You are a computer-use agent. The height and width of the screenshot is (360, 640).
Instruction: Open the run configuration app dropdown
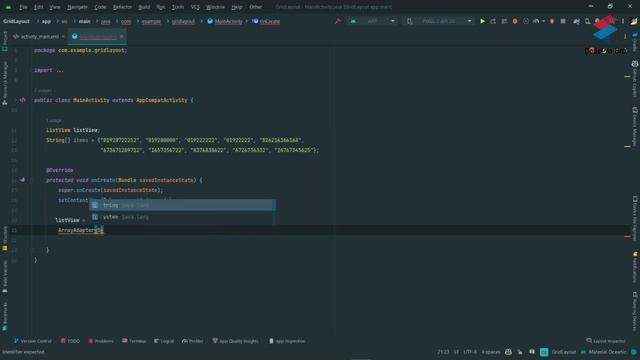[373, 21]
